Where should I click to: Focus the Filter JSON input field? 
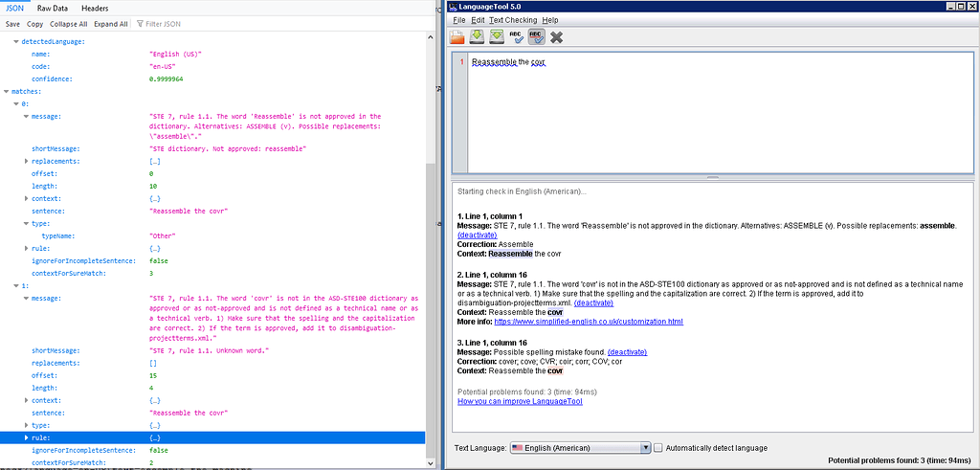pos(163,24)
